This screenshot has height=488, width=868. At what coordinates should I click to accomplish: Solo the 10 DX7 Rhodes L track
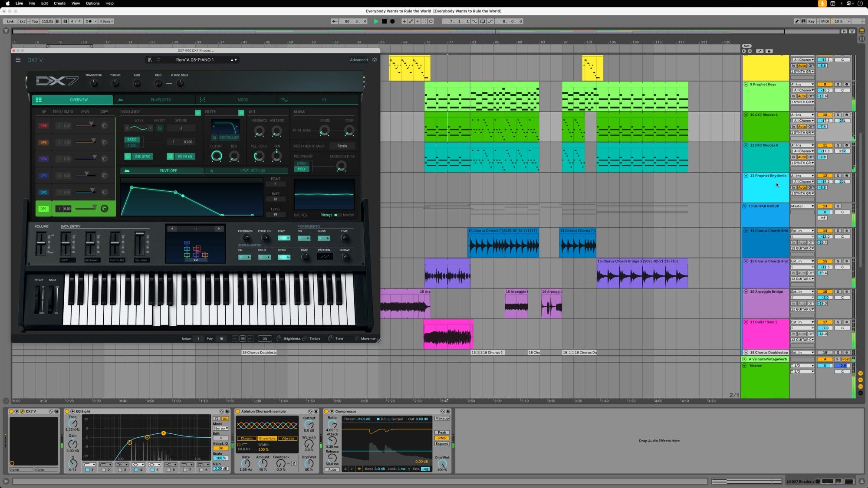click(x=838, y=115)
